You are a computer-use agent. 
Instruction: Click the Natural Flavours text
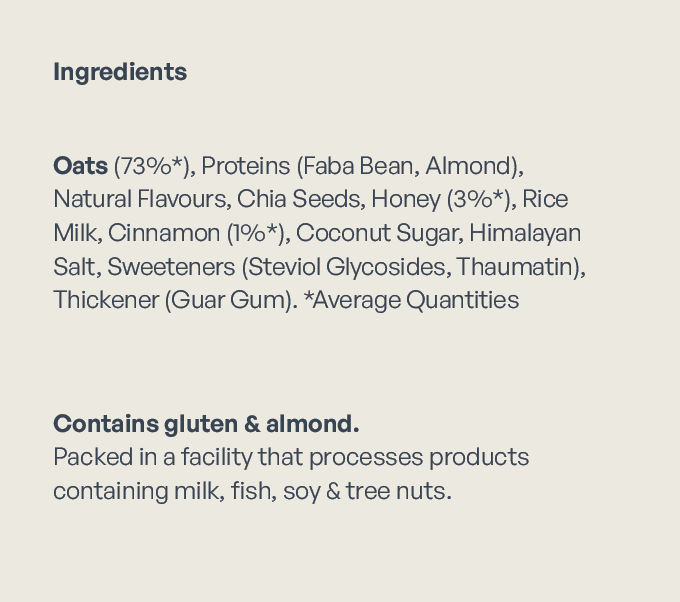coord(139,199)
